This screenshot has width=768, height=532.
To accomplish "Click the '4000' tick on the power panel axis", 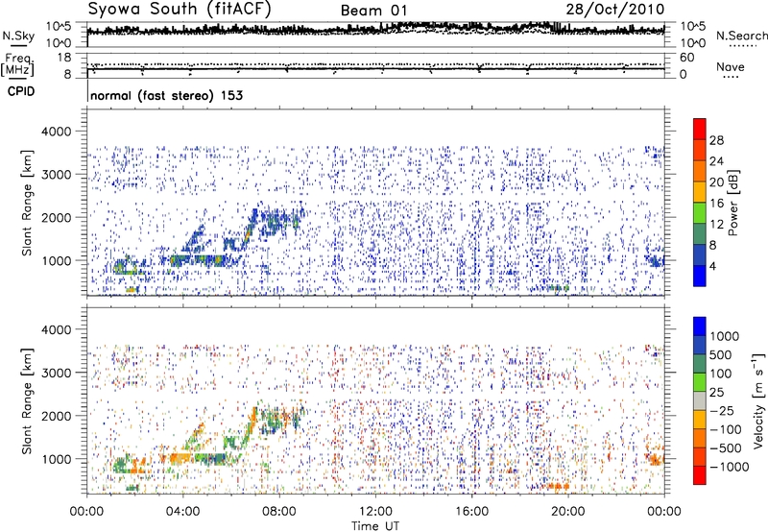I will pos(56,132).
